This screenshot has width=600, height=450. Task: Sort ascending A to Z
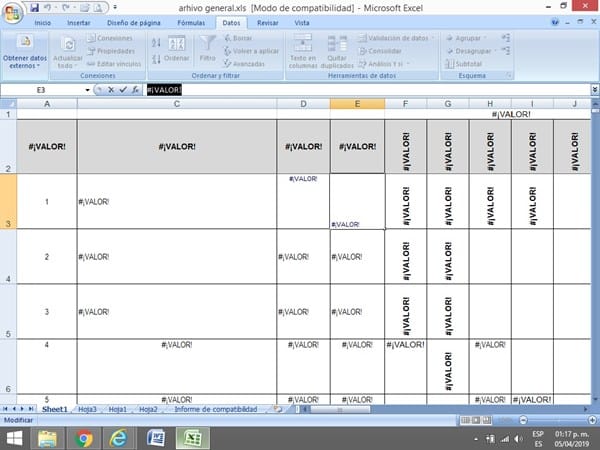point(156,42)
